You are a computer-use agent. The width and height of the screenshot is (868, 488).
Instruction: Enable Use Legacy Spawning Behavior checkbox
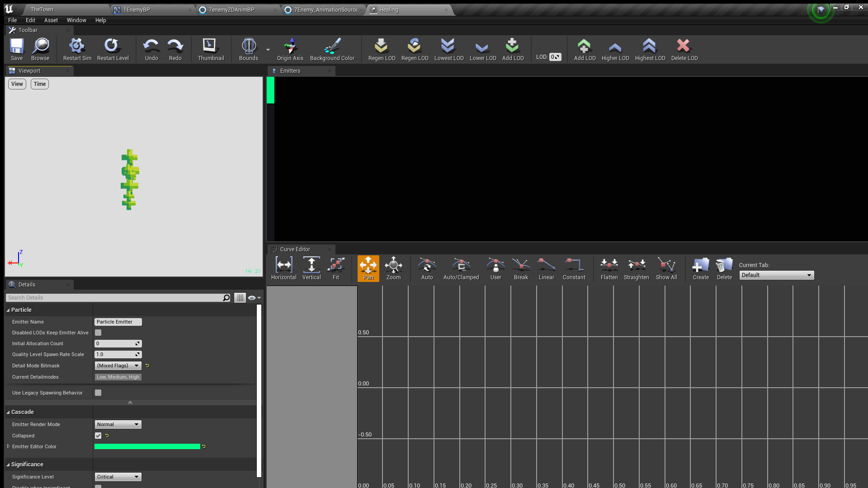click(x=98, y=393)
